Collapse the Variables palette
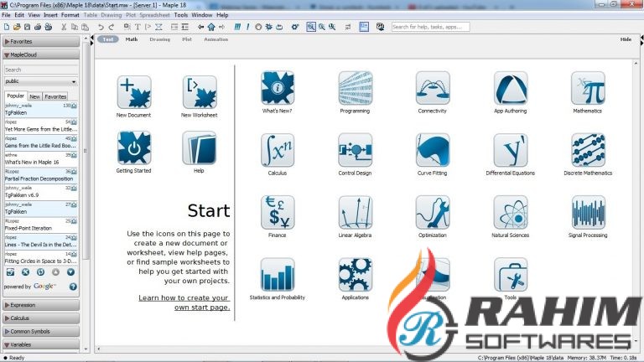 coord(40,344)
